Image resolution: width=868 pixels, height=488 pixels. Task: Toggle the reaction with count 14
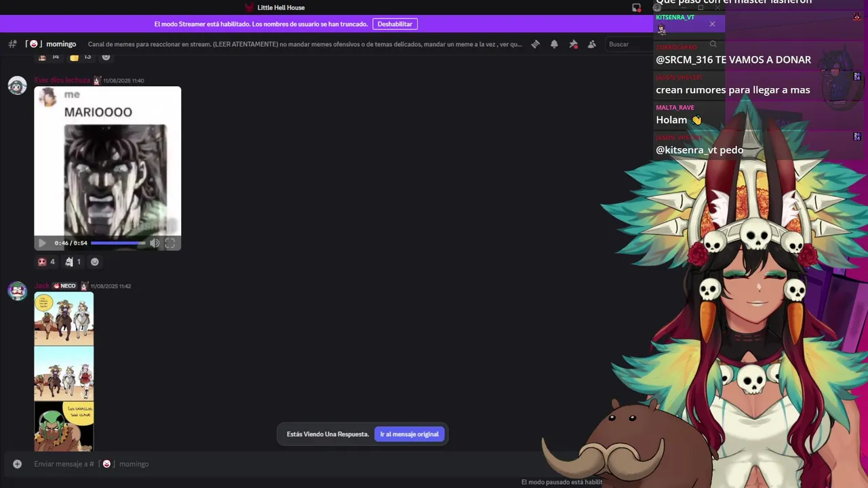click(48, 57)
